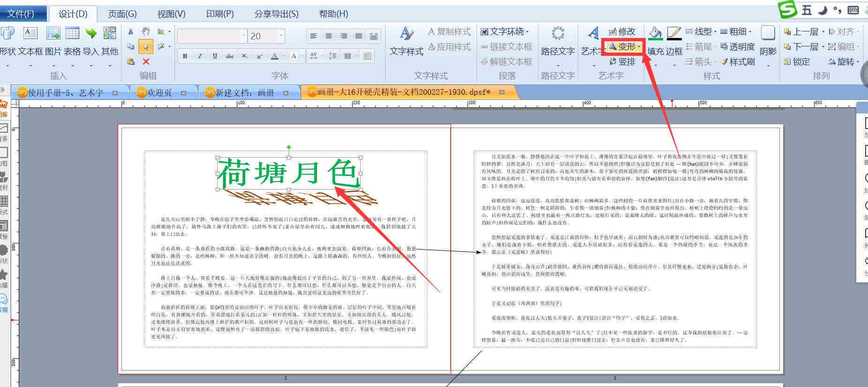Click the green 导入 import arrow icon

click(x=91, y=33)
